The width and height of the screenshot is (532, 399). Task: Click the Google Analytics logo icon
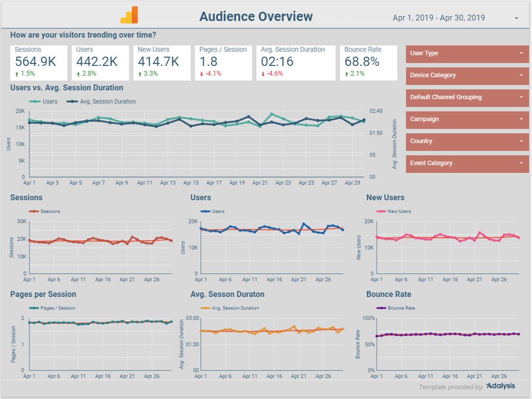129,15
